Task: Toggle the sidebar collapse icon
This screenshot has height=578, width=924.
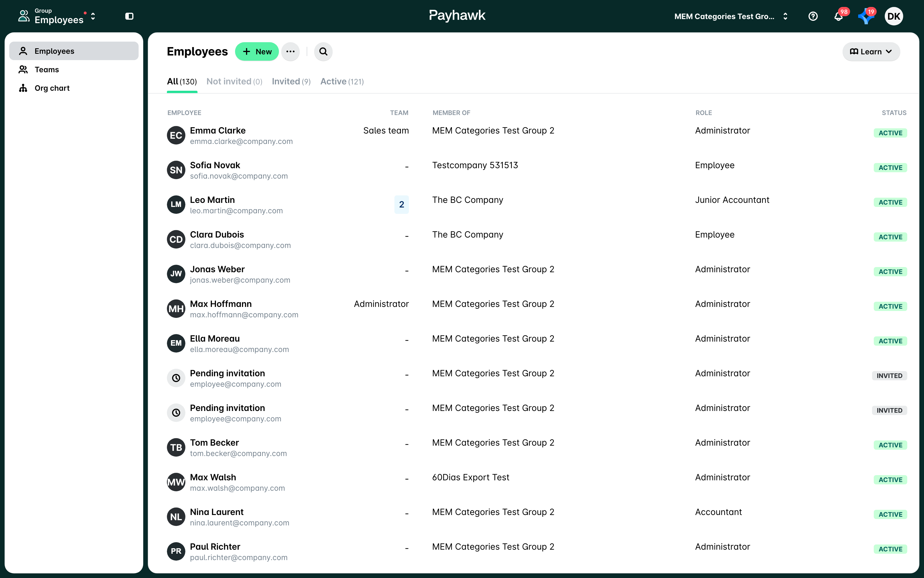Action: pos(129,16)
